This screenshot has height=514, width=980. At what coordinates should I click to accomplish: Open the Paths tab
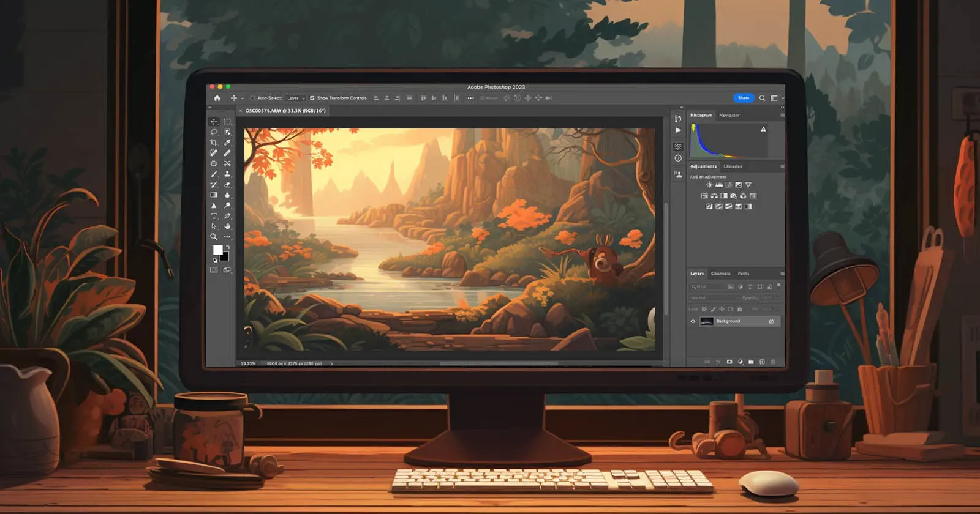[744, 274]
